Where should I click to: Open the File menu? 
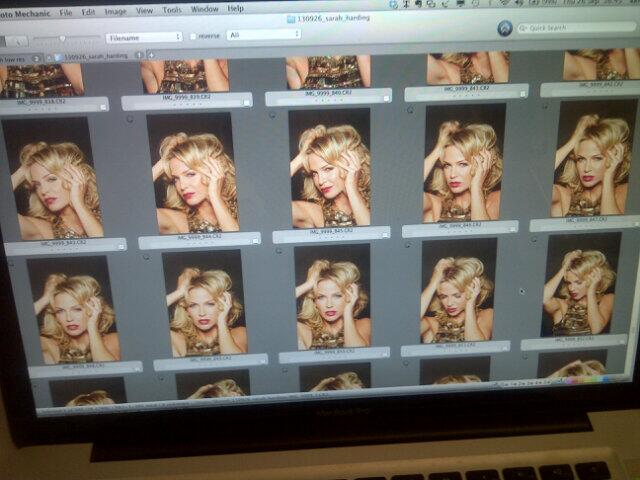pos(65,13)
